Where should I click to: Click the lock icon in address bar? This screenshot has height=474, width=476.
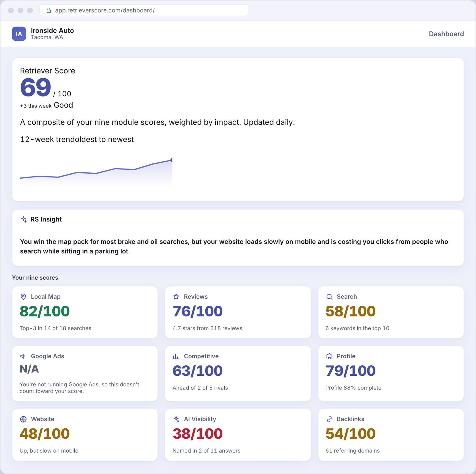tap(49, 10)
